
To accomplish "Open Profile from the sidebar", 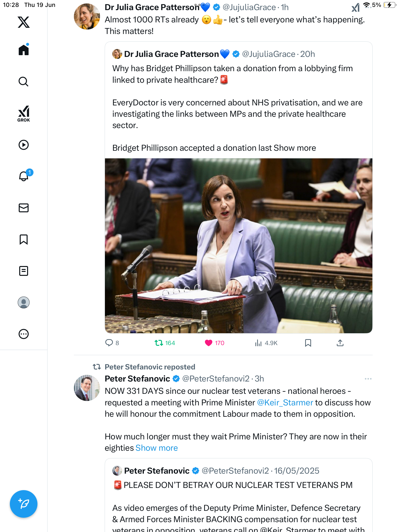I will (x=24, y=302).
